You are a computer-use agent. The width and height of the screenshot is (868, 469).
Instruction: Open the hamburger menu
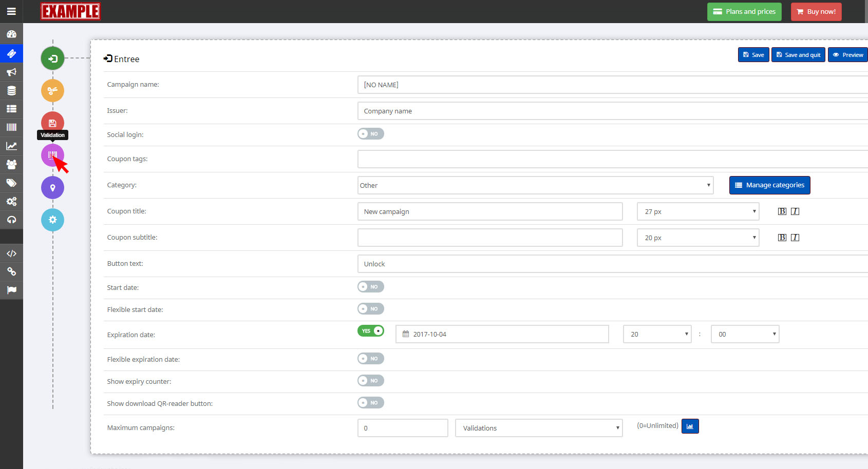pos(11,11)
